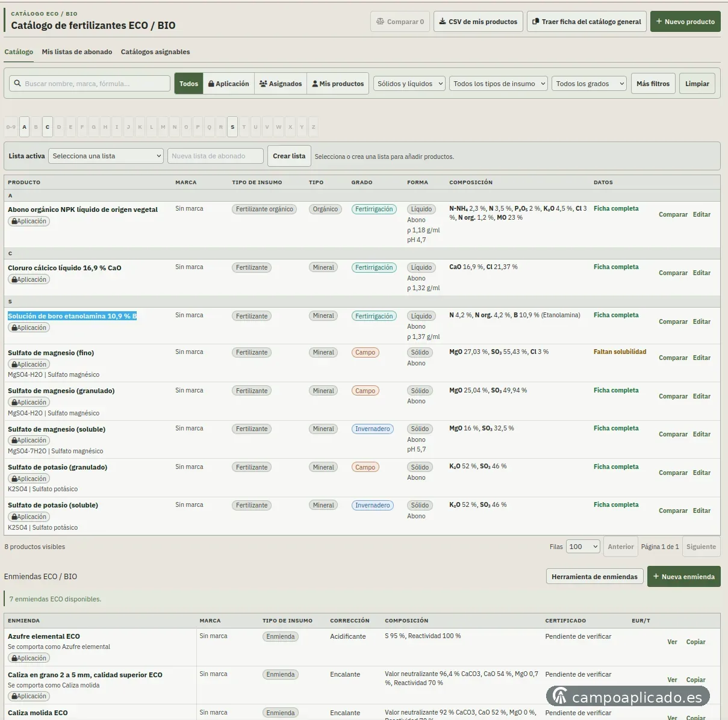The width and height of the screenshot is (728, 720).
Task: Filter catalog by letter C
Action: (x=48, y=127)
